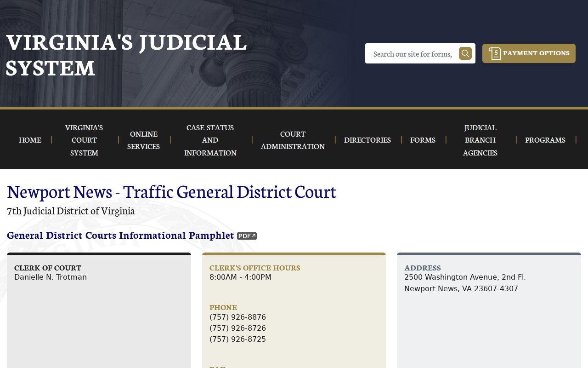Viewport: 588px width, 368px height.
Task: Click phone number (757) 926-8725
Action: 237,339
